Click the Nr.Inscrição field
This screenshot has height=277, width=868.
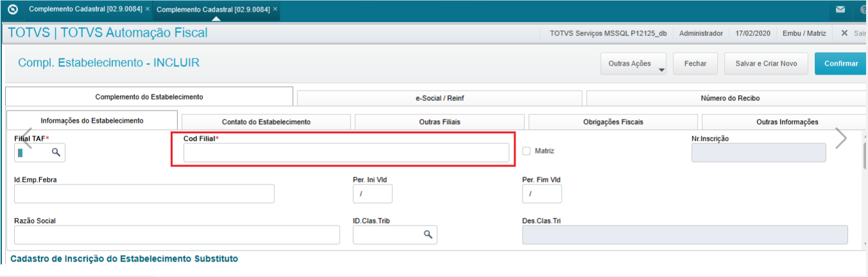758,152
